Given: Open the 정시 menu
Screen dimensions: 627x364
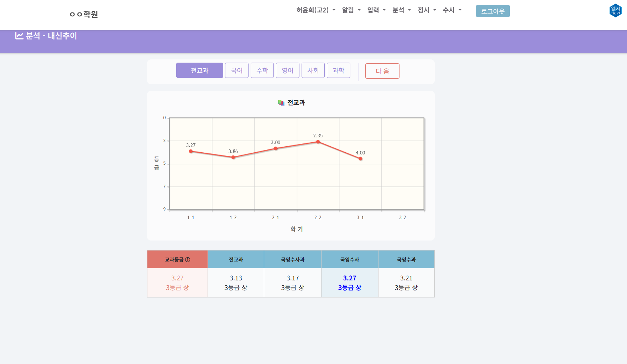Looking at the screenshot, I should pos(427,10).
